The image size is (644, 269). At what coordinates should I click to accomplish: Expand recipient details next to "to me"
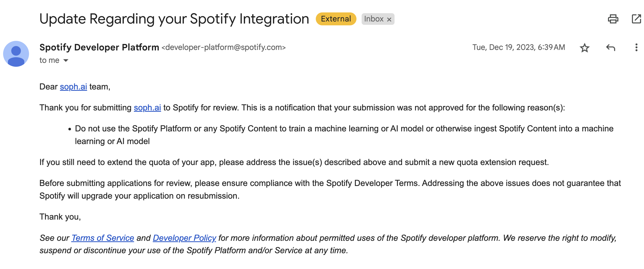pyautogui.click(x=66, y=61)
